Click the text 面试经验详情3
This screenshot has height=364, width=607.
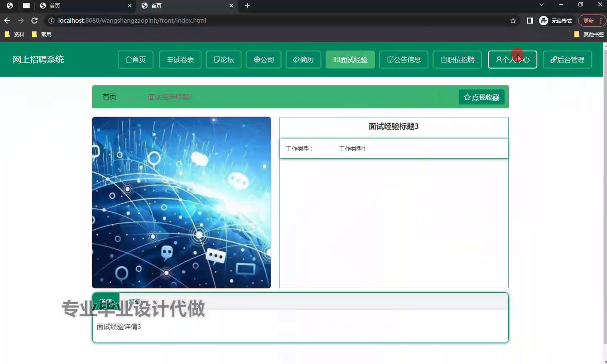coord(119,327)
